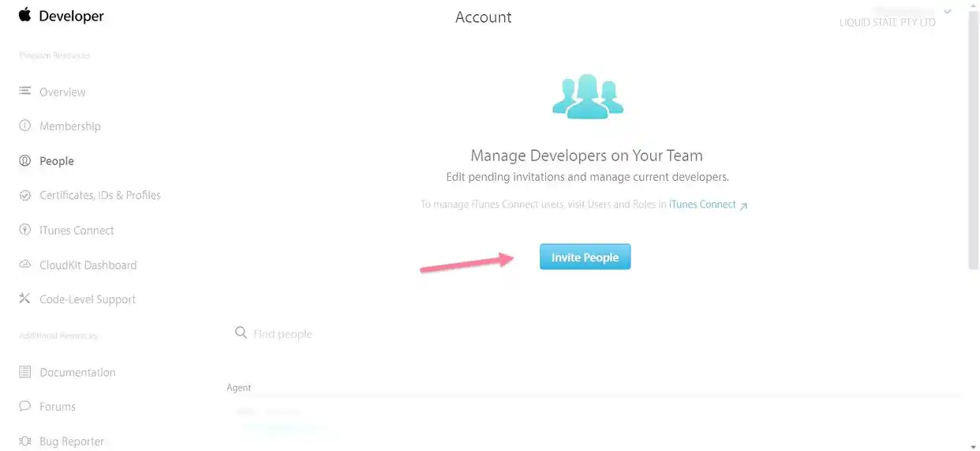Click the Membership info icon

(25, 126)
